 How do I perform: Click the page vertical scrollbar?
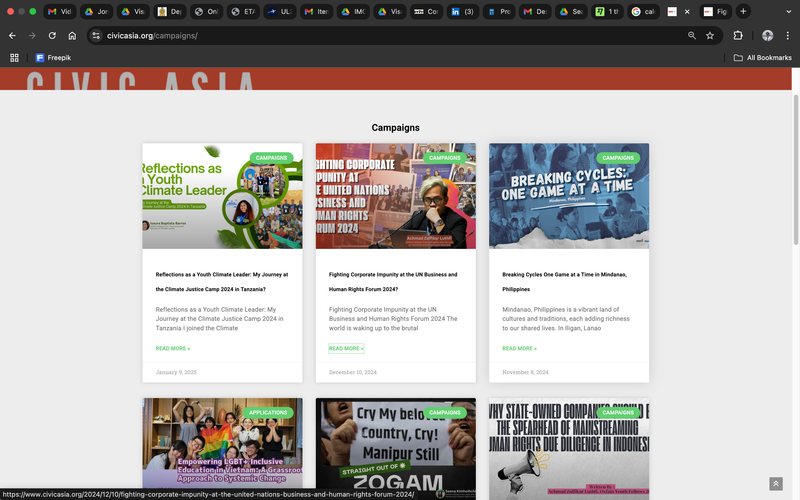[x=796, y=168]
